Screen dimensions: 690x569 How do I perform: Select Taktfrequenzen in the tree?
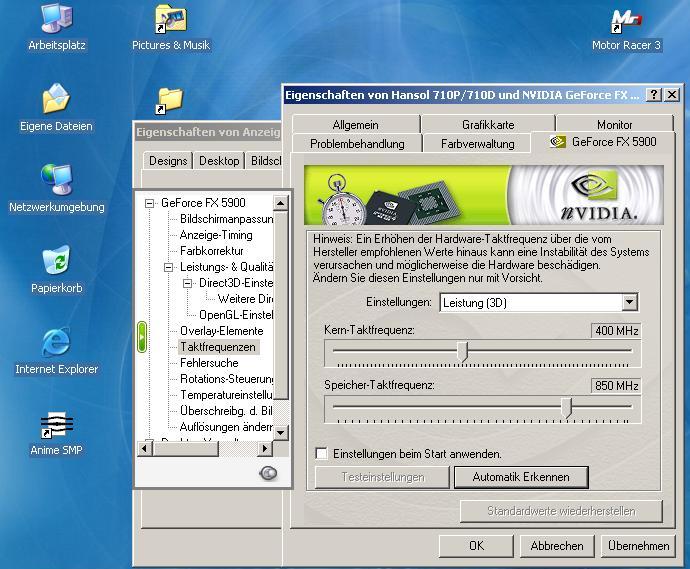(x=218, y=347)
